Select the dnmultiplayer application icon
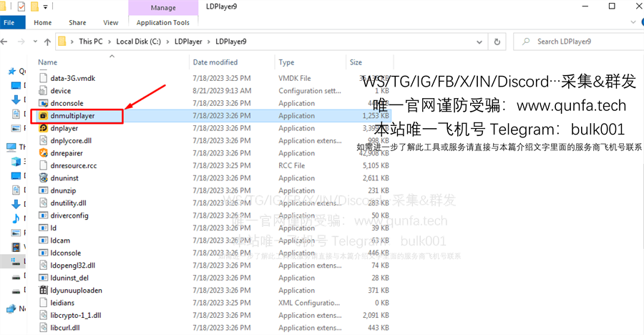This screenshot has width=644, height=335. (43, 115)
